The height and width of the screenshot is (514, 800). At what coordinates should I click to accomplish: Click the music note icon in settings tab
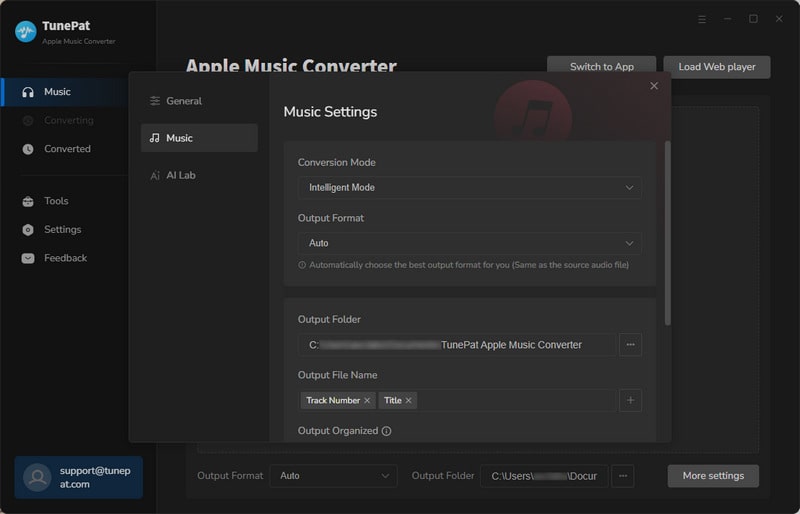[x=155, y=138]
